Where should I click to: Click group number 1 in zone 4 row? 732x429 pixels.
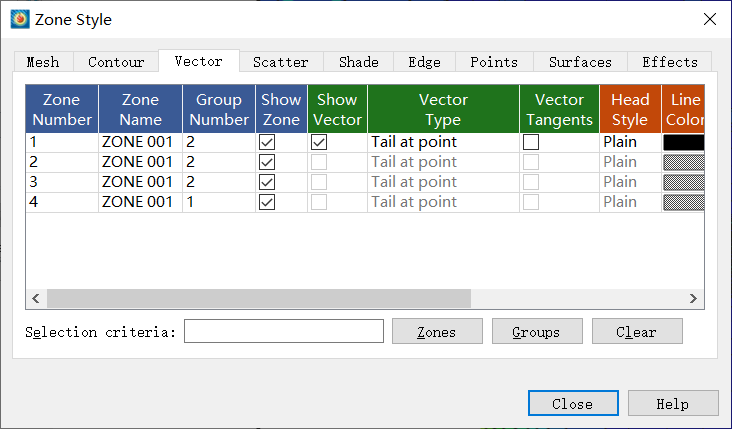point(219,203)
